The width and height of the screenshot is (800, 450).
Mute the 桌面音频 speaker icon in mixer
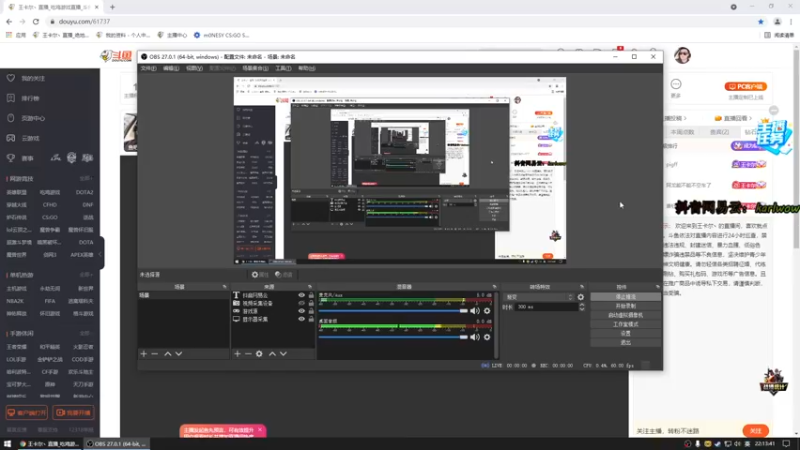pyautogui.click(x=475, y=337)
